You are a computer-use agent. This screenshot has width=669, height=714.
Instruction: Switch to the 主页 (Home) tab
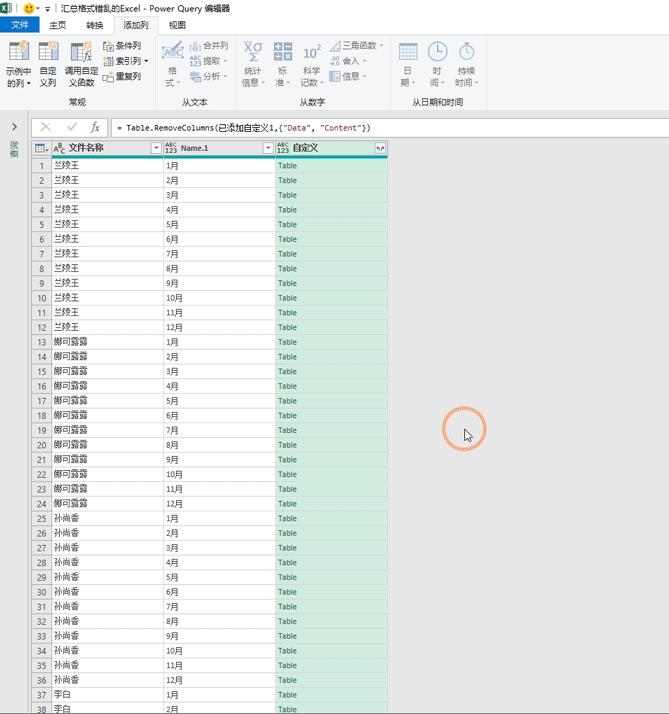[57, 25]
